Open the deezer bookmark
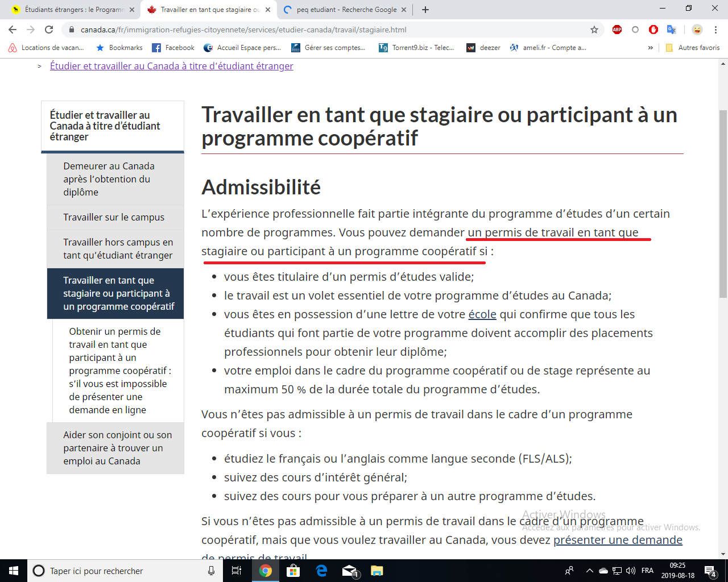The height and width of the screenshot is (582, 728). 483,48
